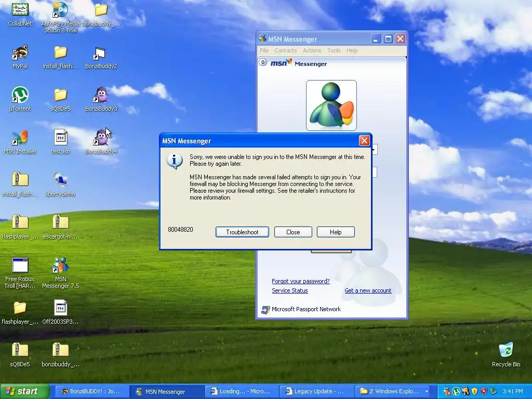Launch the MyPal browser shortcut
The height and width of the screenshot is (399, 532).
[x=20, y=57]
